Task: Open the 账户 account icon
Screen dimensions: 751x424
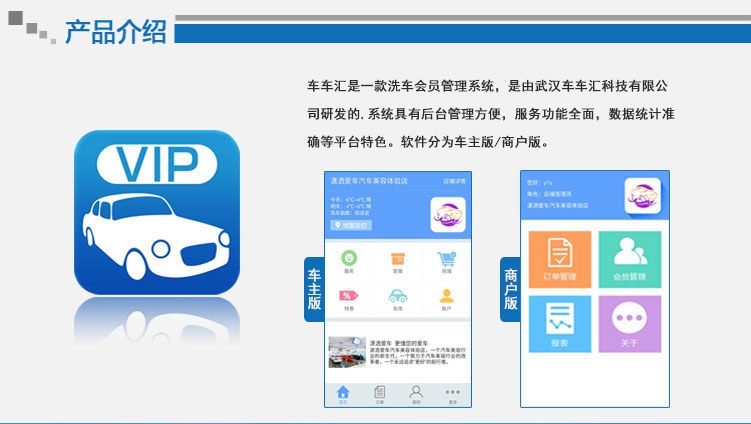Action: pyautogui.click(x=446, y=298)
